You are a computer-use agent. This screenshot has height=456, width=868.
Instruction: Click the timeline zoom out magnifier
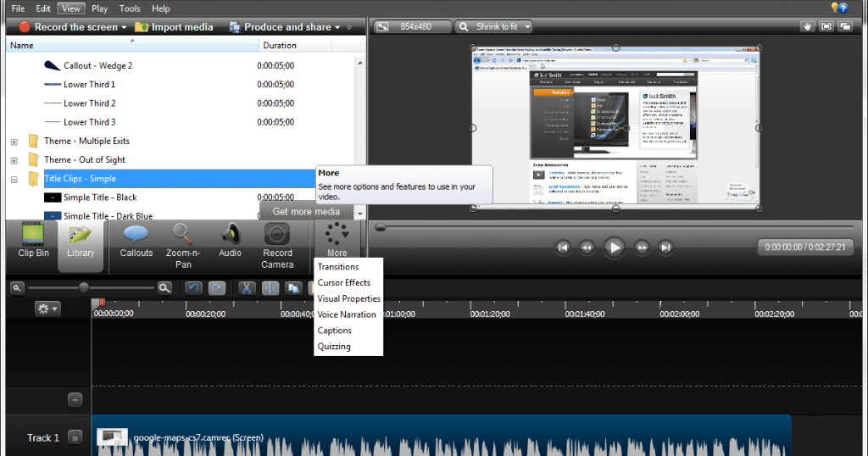tap(17, 288)
